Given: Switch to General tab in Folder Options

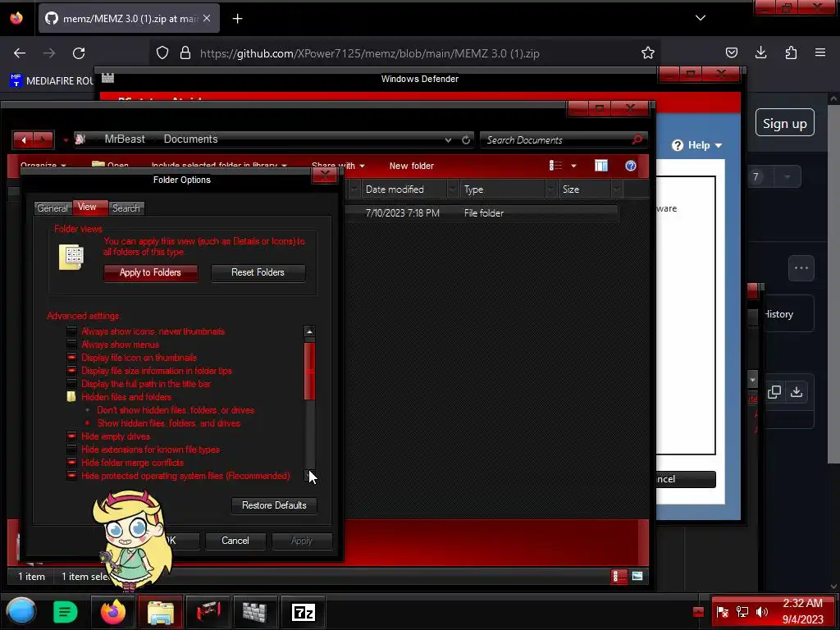Looking at the screenshot, I should (x=52, y=208).
